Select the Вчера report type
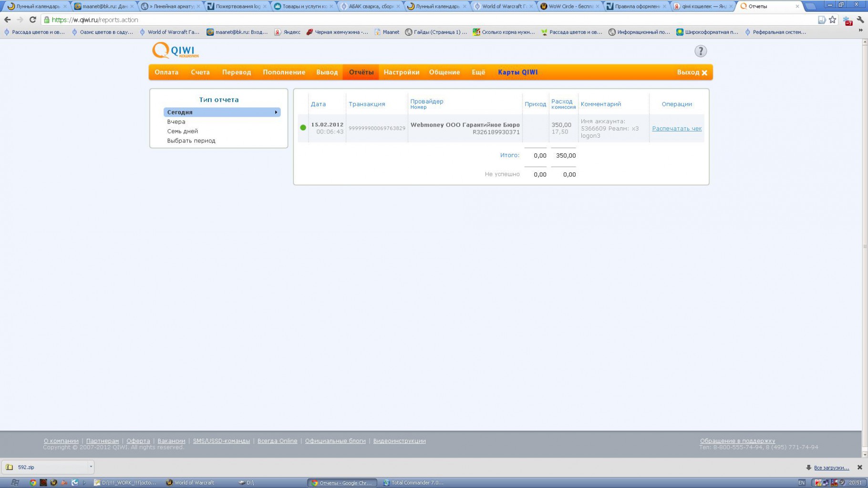This screenshot has height=488, width=868. tap(176, 122)
